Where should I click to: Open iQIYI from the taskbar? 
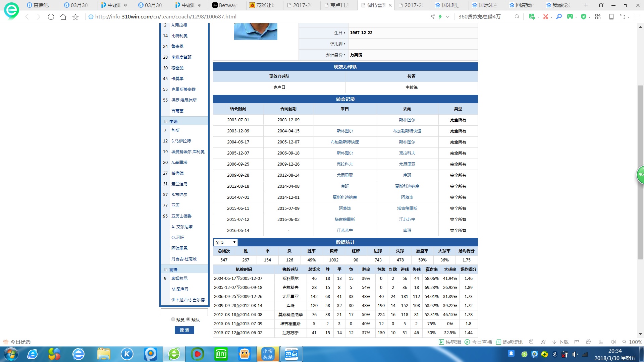pos(221,354)
